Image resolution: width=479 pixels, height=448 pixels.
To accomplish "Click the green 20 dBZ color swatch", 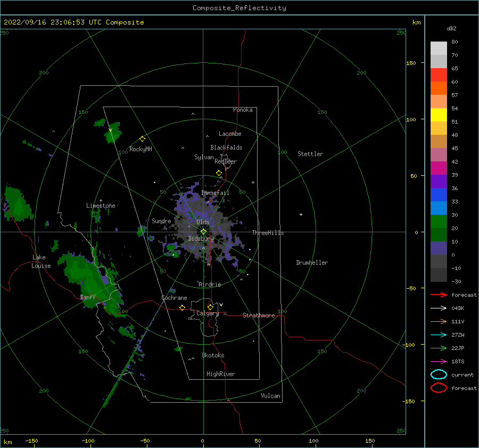I will pyautogui.click(x=439, y=234).
